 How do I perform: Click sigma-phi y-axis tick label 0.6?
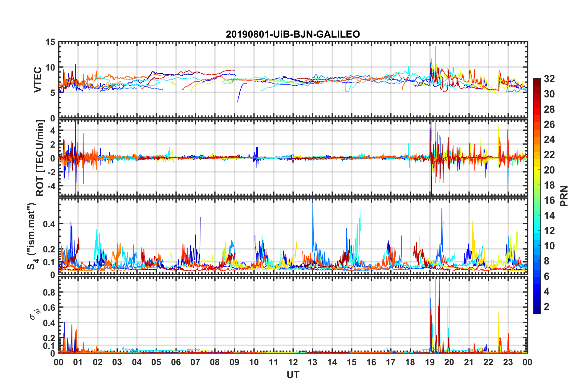[49, 308]
